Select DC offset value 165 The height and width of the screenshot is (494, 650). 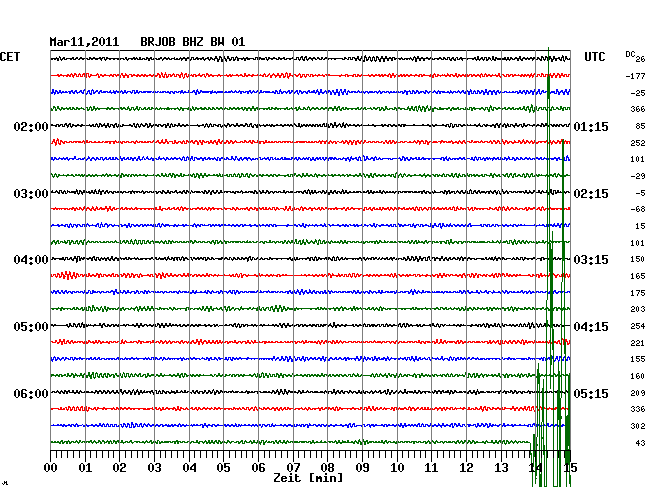tap(638, 276)
